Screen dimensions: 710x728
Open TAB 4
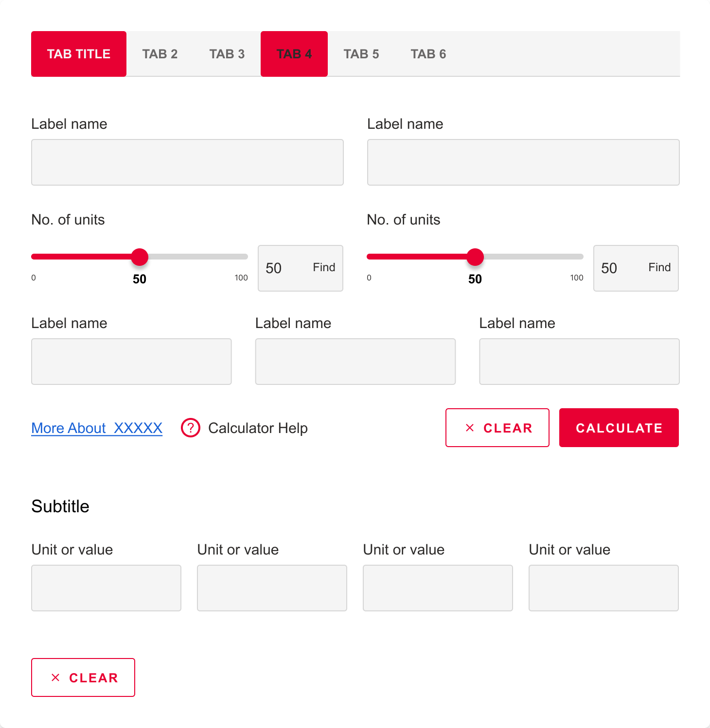(294, 53)
